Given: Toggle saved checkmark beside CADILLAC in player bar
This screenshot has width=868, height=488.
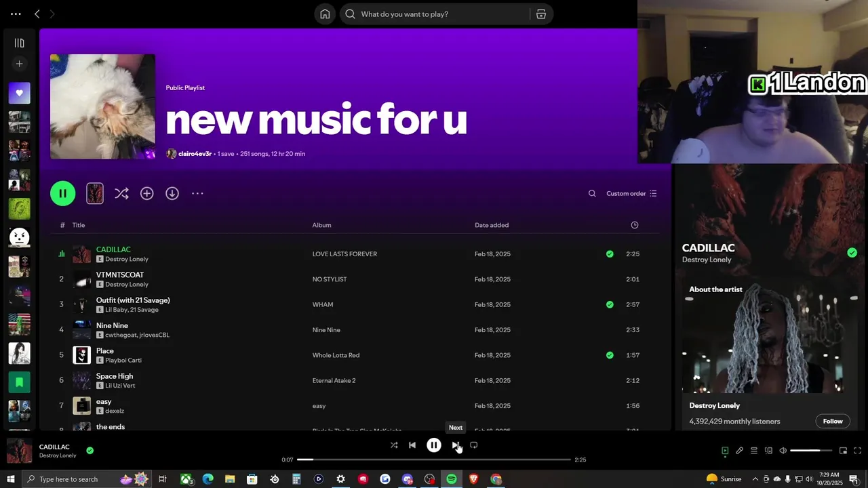Looking at the screenshot, I should pyautogui.click(x=90, y=450).
